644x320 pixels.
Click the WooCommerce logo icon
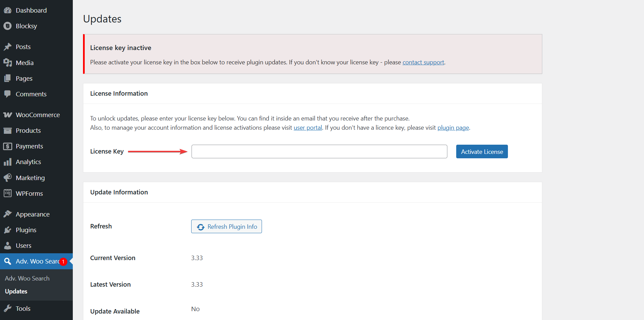pos(7,115)
